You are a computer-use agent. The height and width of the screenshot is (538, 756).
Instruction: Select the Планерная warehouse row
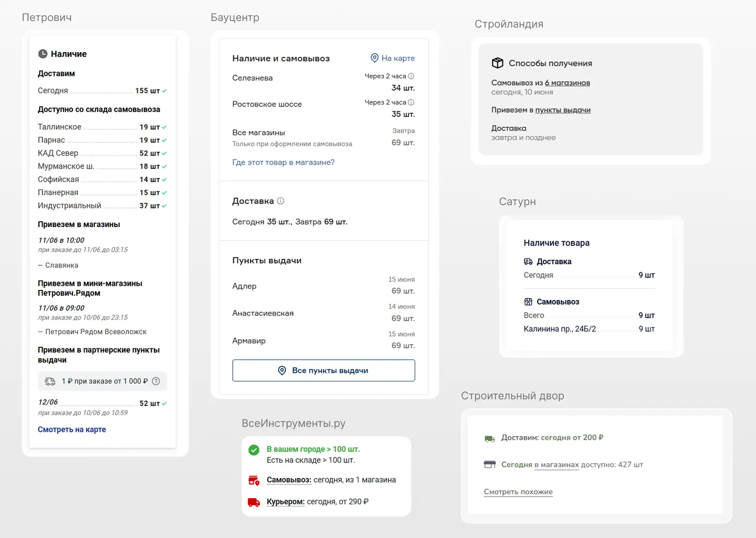click(x=102, y=193)
